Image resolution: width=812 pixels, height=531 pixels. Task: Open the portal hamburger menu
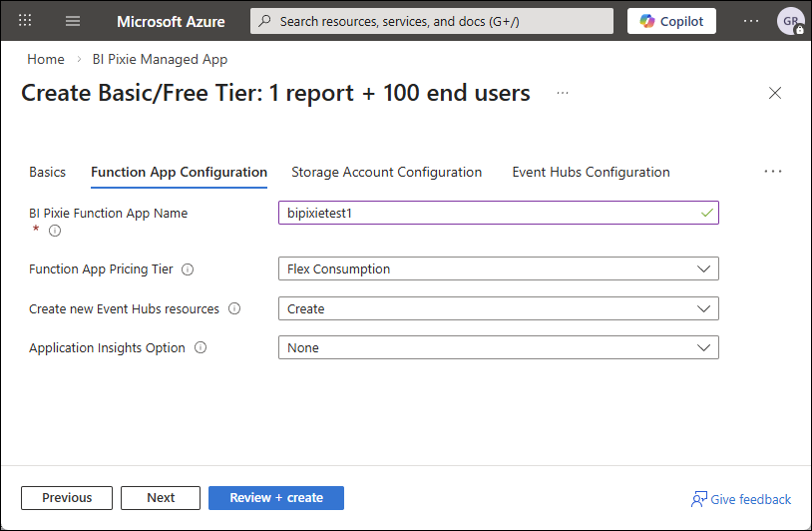73,21
